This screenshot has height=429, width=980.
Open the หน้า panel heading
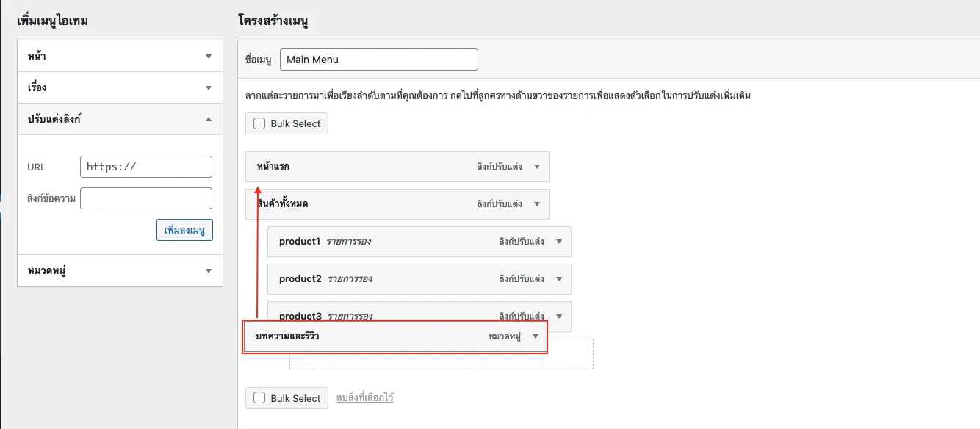pyautogui.click(x=120, y=56)
